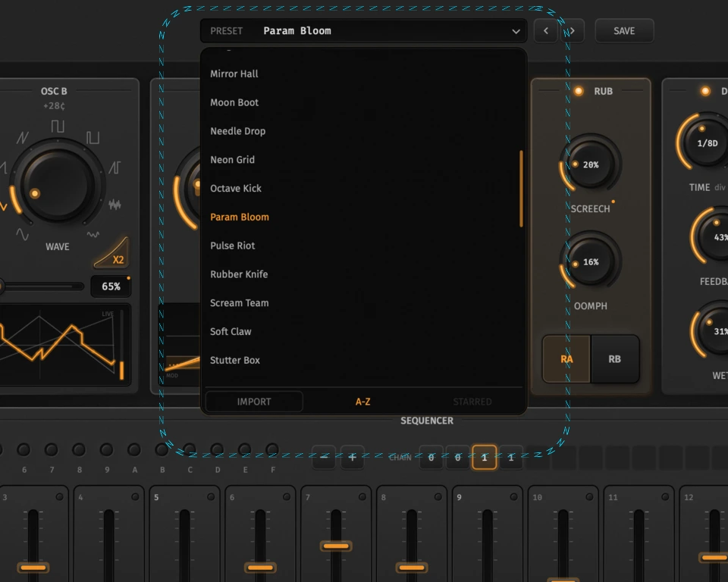The height and width of the screenshot is (582, 728).
Task: Choose Moon Boot from preset list
Action: point(362,102)
